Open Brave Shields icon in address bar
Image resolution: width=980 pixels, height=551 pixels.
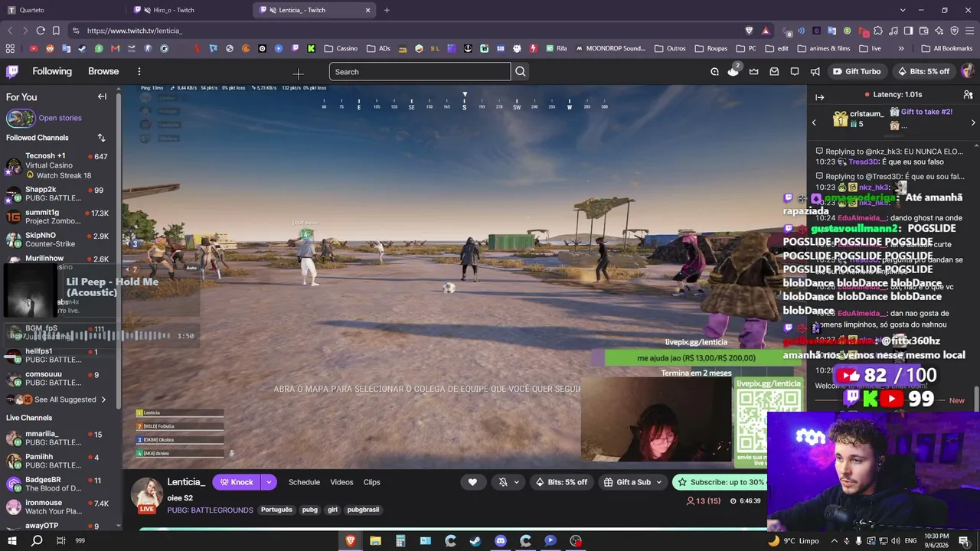(749, 31)
